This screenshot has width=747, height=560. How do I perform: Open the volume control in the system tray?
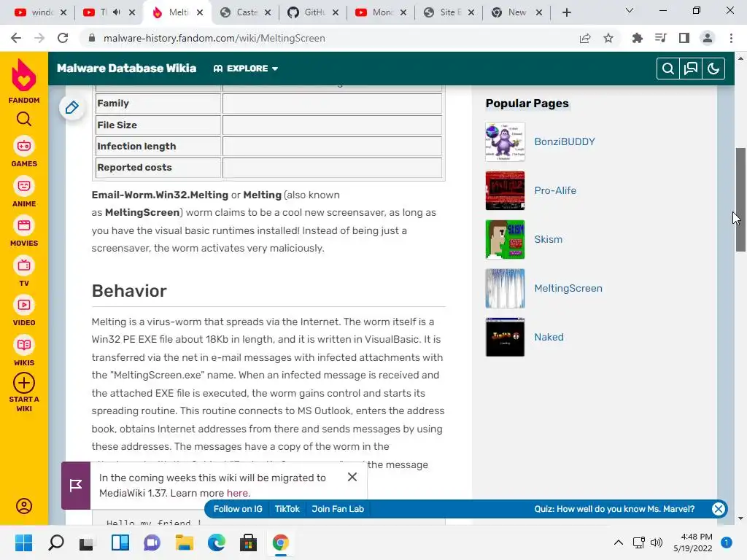(x=657, y=542)
